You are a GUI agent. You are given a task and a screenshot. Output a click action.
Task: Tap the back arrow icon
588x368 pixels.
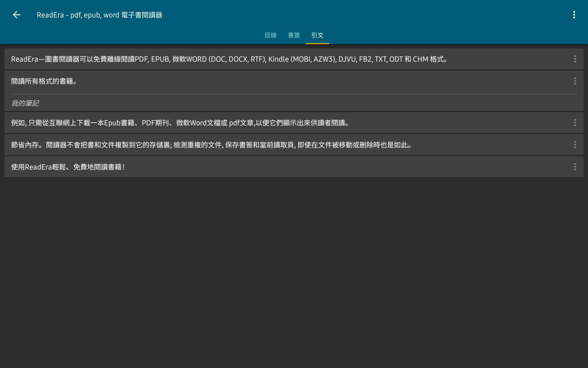pyautogui.click(x=17, y=15)
